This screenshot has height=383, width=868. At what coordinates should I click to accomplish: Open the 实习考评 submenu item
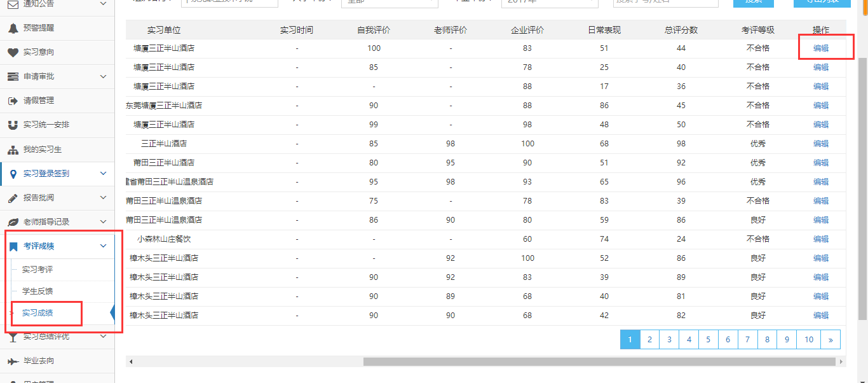click(x=37, y=270)
